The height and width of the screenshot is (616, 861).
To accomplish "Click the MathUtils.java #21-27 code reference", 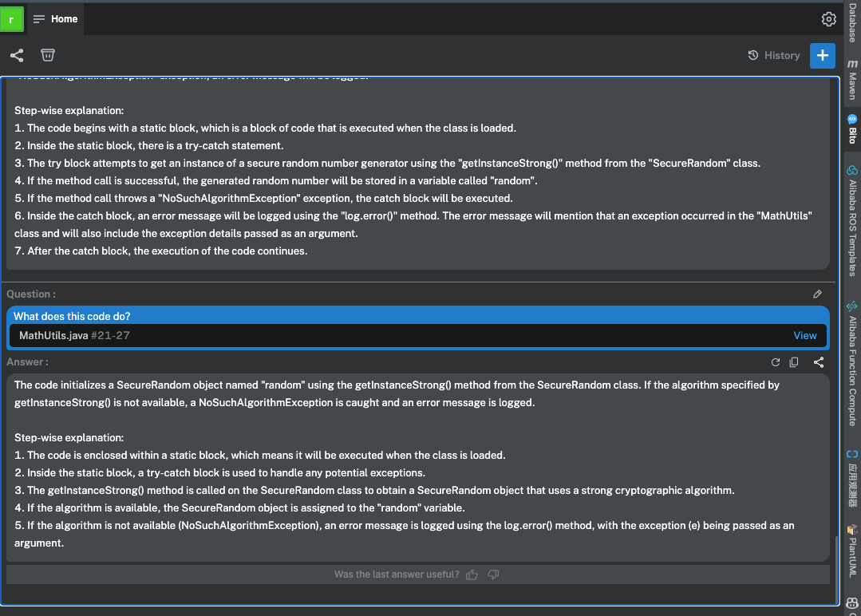I will click(75, 335).
